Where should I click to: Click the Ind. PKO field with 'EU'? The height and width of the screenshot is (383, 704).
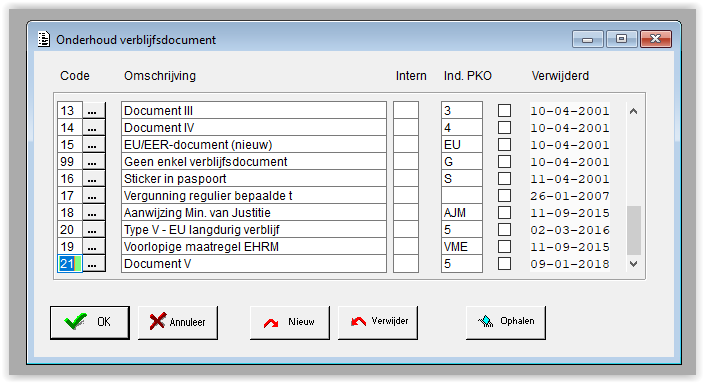pyautogui.click(x=462, y=145)
